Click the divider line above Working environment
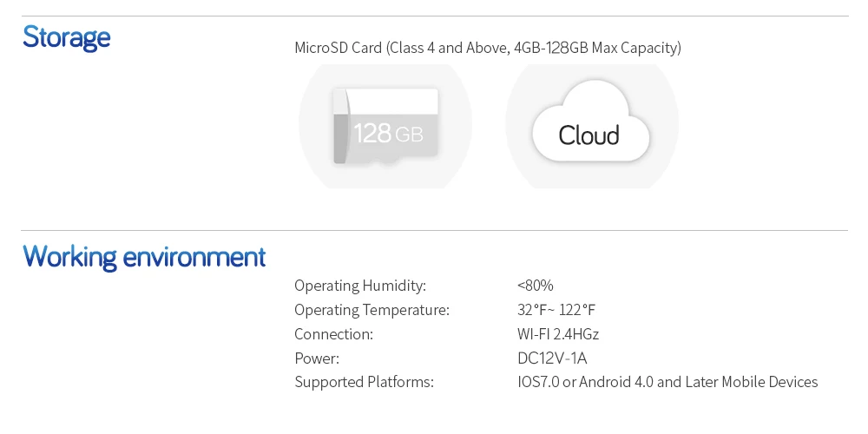 click(435, 230)
